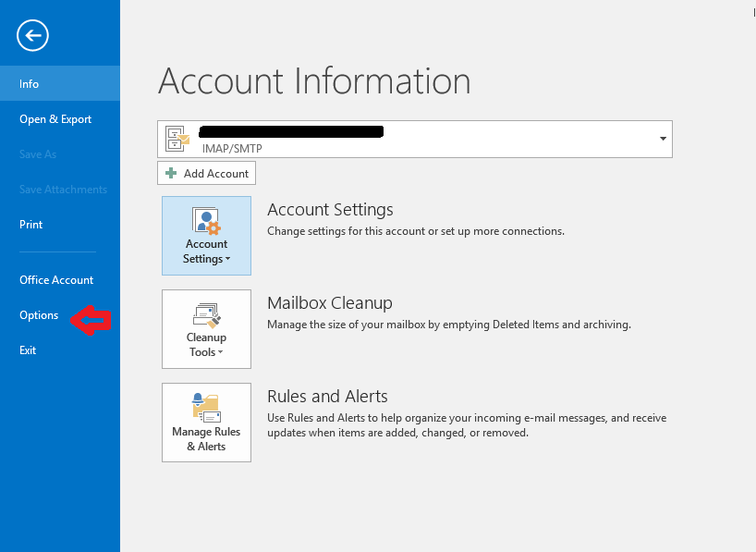
Task: Click the Add Account button
Action: tap(206, 173)
